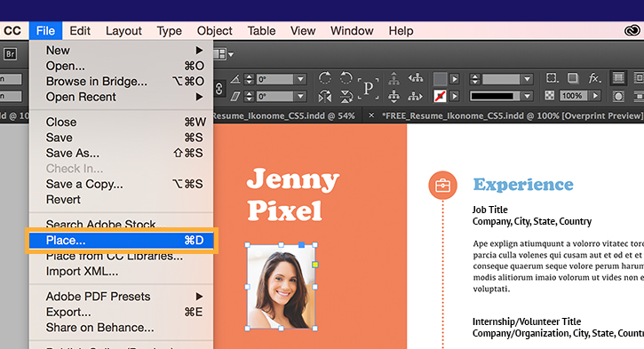Image resolution: width=644 pixels, height=349 pixels.
Task: Click the Drop Shadow icon
Action: point(573,78)
